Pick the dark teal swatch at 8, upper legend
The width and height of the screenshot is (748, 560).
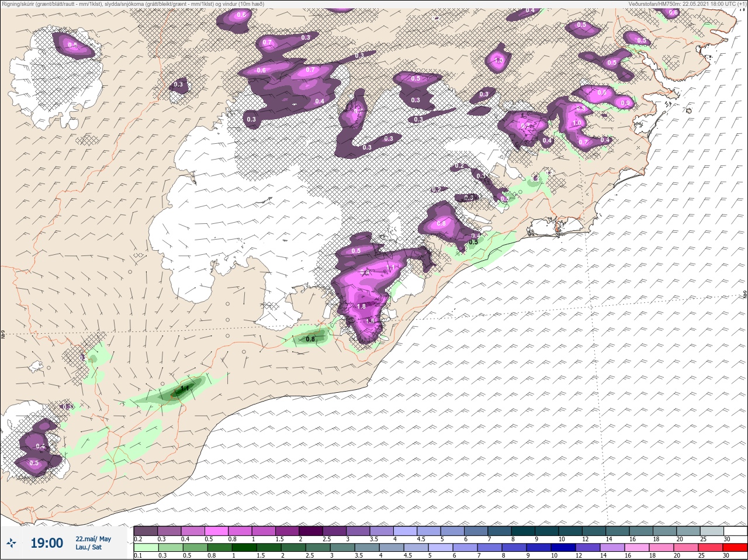click(x=524, y=531)
